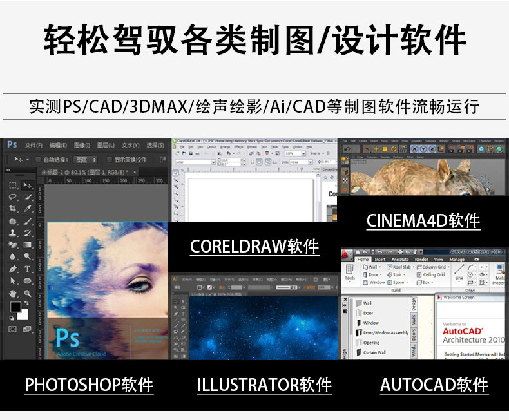Viewport: 509px width, 420px height.
Task: Select the Blur tool in Photoshop
Action: point(13,256)
